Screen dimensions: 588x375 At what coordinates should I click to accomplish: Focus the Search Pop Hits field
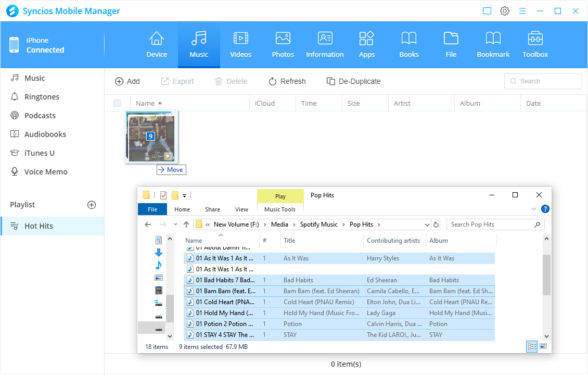tap(495, 224)
